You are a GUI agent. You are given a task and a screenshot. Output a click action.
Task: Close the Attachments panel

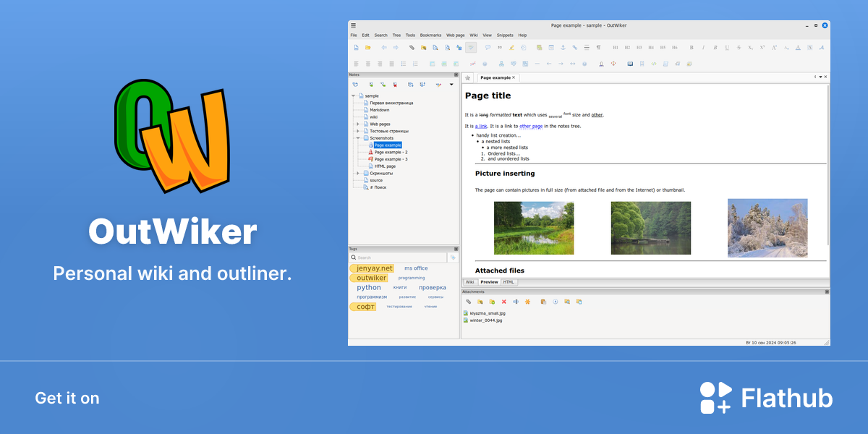pos(827,292)
